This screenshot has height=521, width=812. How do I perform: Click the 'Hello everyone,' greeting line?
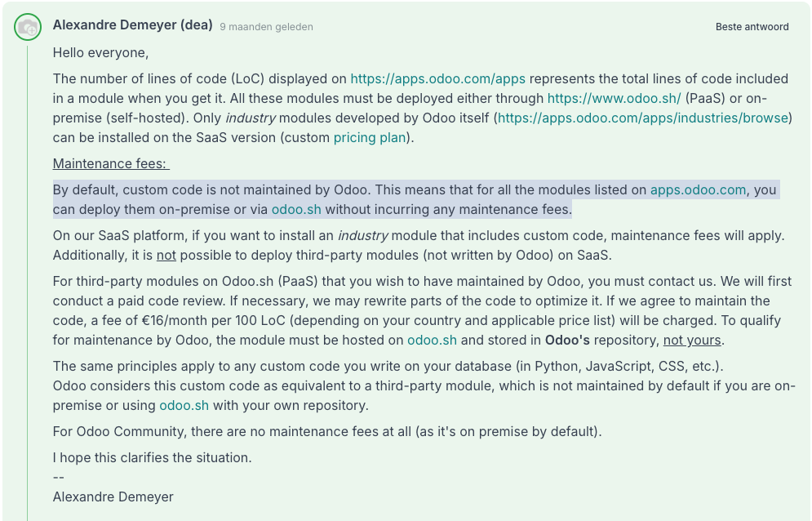pos(100,53)
